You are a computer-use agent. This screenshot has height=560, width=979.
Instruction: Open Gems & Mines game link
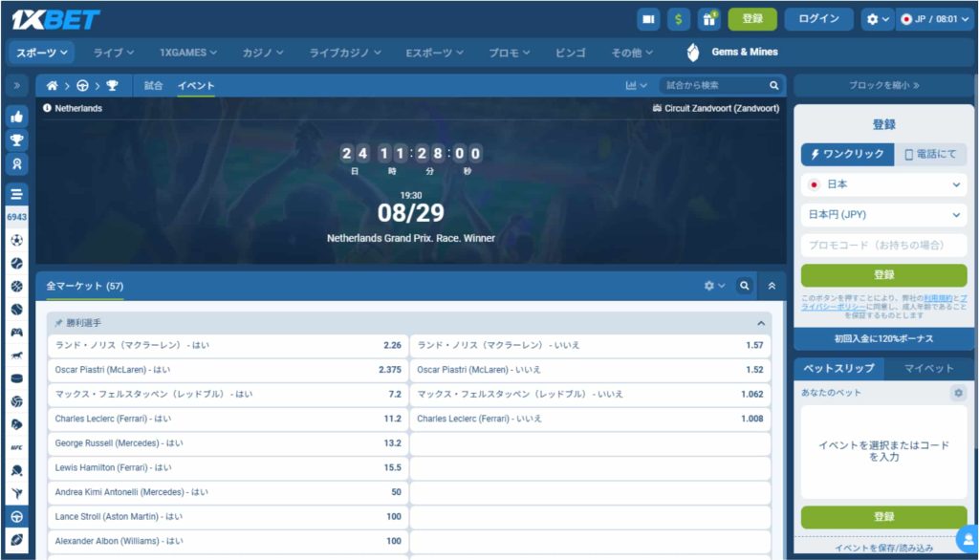[731, 53]
